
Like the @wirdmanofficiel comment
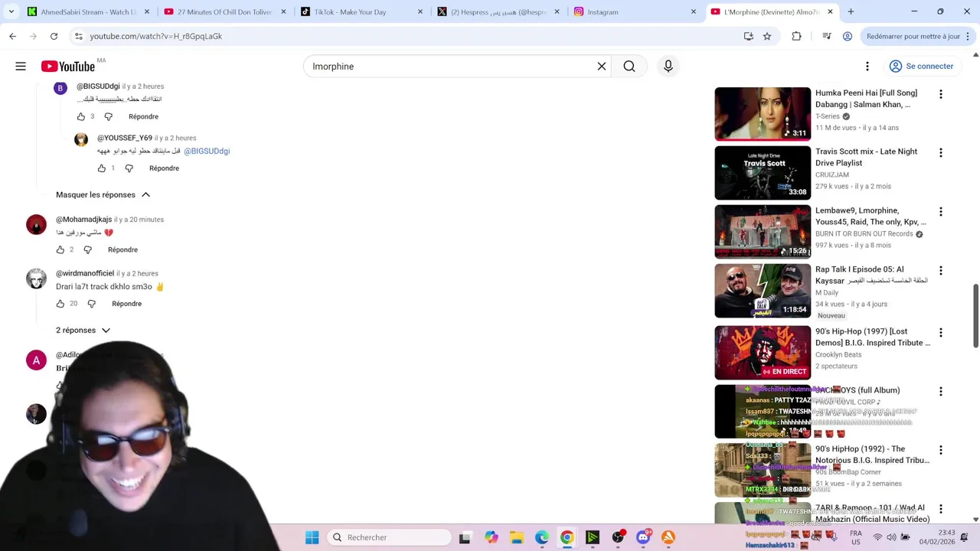tap(60, 304)
